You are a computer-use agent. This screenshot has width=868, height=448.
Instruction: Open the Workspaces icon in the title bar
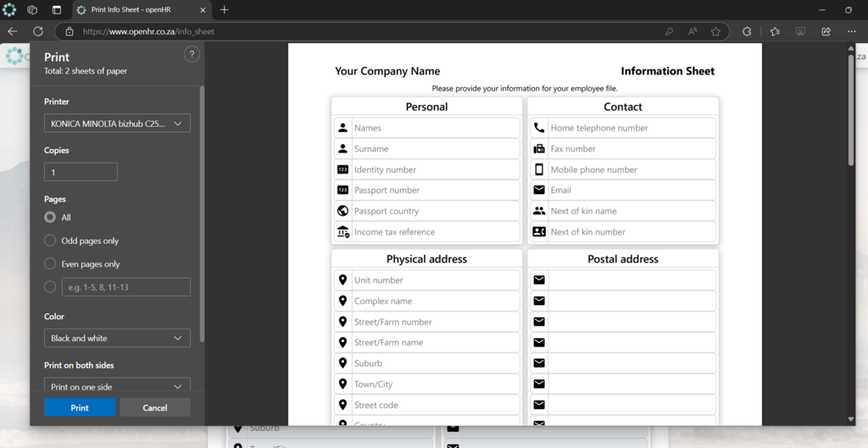(32, 10)
